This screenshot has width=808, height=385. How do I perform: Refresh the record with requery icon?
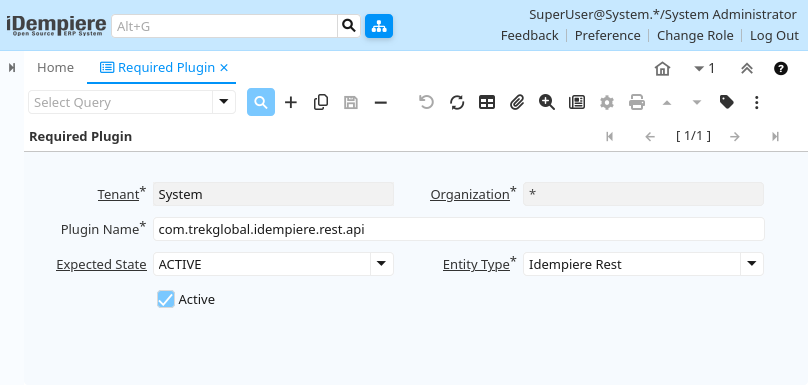coord(457,103)
